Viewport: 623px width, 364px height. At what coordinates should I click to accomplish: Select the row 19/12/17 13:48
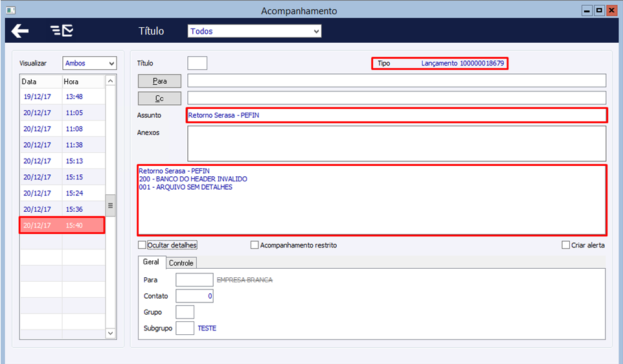coord(62,97)
